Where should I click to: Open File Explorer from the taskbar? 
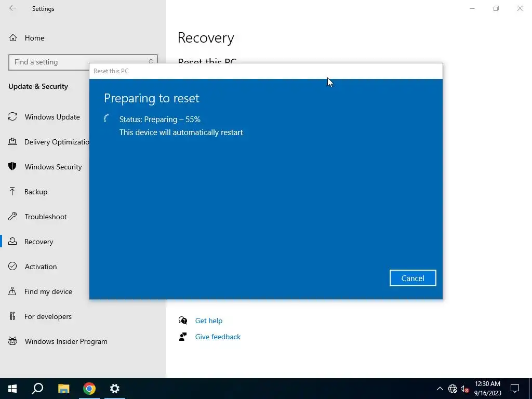pyautogui.click(x=63, y=389)
